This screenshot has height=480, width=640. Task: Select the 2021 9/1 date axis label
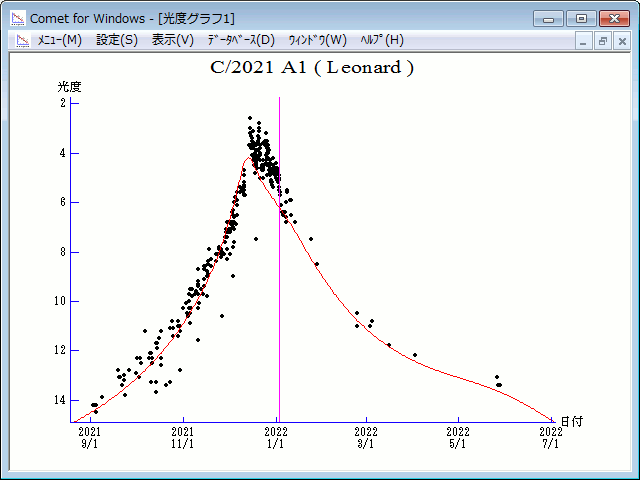pyautogui.click(x=90, y=437)
